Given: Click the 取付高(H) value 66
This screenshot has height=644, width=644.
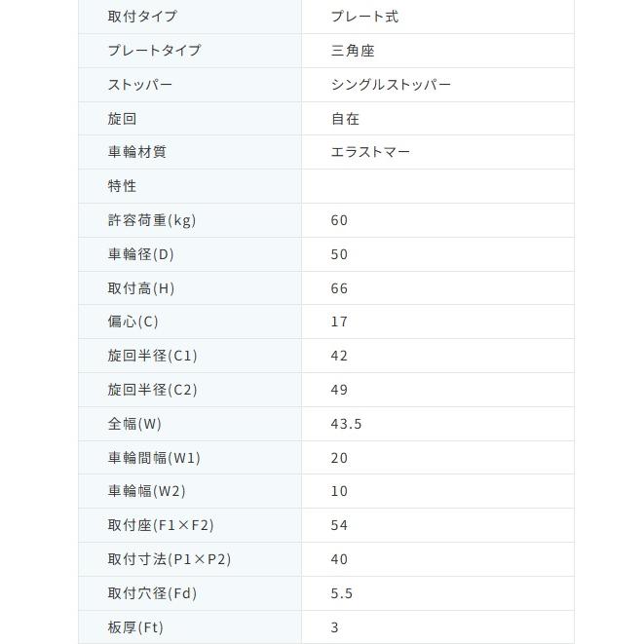Looking at the screenshot, I should [x=339, y=288].
